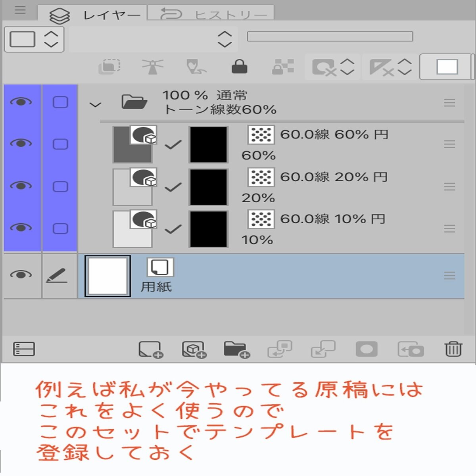Toggle clip to layer below icon

click(109, 66)
